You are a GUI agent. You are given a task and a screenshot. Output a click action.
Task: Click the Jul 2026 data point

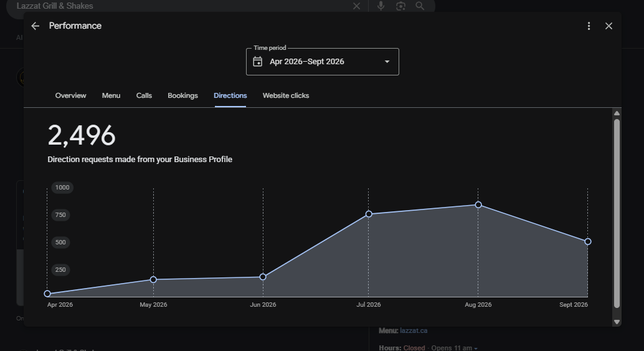coord(369,214)
